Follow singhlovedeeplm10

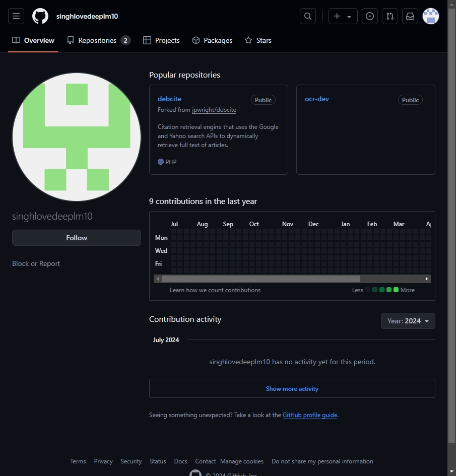[77, 238]
